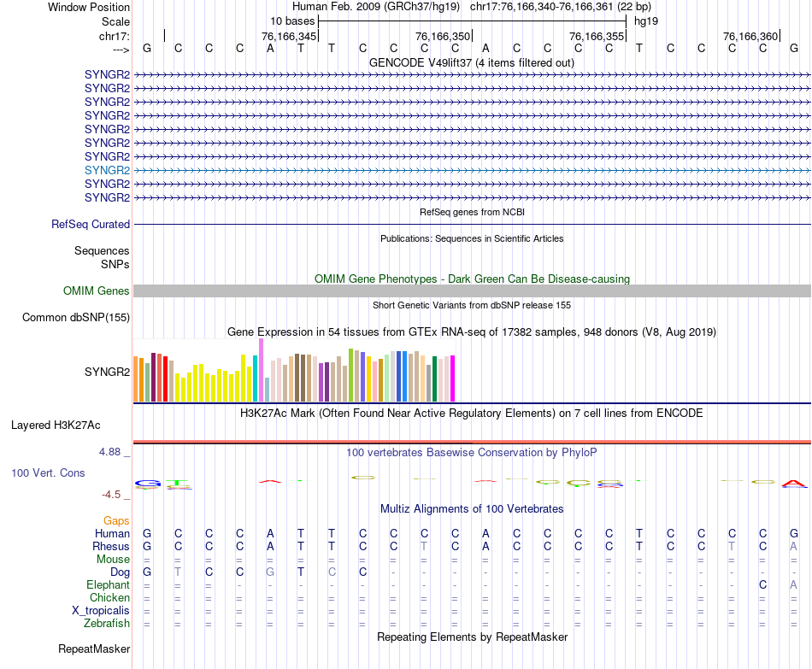This screenshot has width=812, height=669.
Task: Click the X_tropicalis species label
Action: (x=101, y=611)
